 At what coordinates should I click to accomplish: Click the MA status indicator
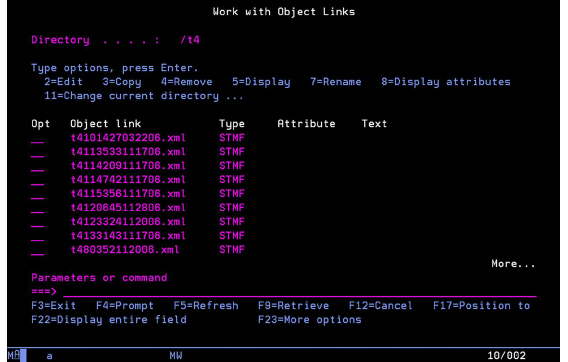14,355
